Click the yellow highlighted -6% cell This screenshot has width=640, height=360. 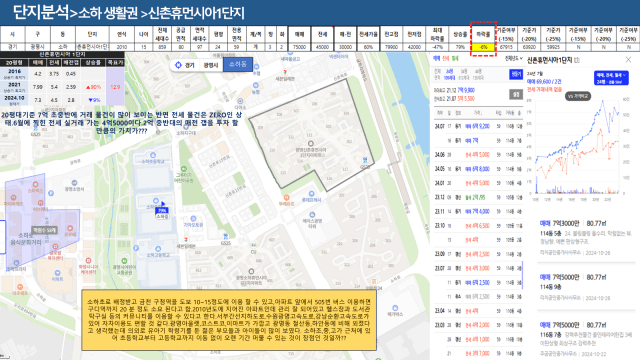pyautogui.click(x=483, y=47)
